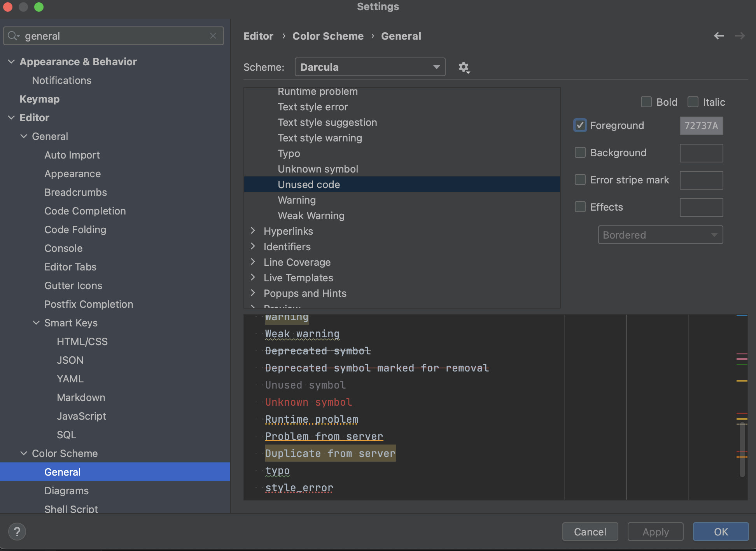Viewport: 756px width, 551px height.
Task: Go forward with the right arrow
Action: point(740,36)
